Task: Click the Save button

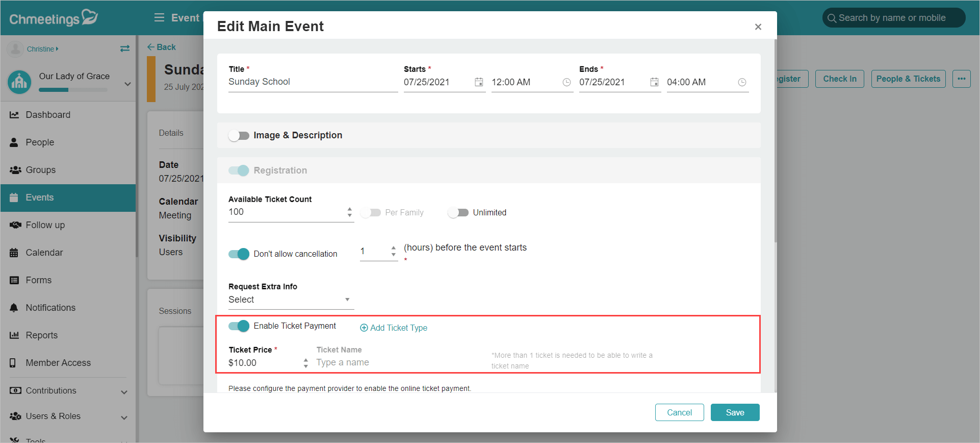Action: coord(735,412)
